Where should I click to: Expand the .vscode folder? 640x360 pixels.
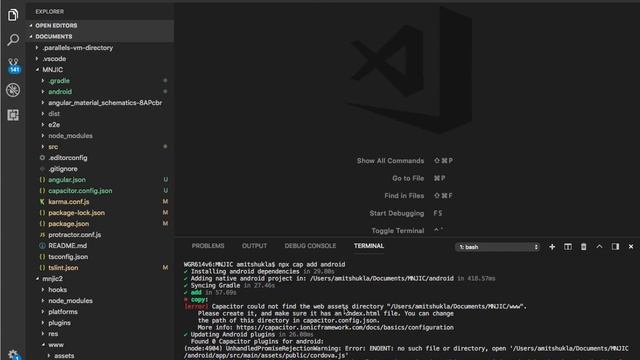pyautogui.click(x=100, y=59)
